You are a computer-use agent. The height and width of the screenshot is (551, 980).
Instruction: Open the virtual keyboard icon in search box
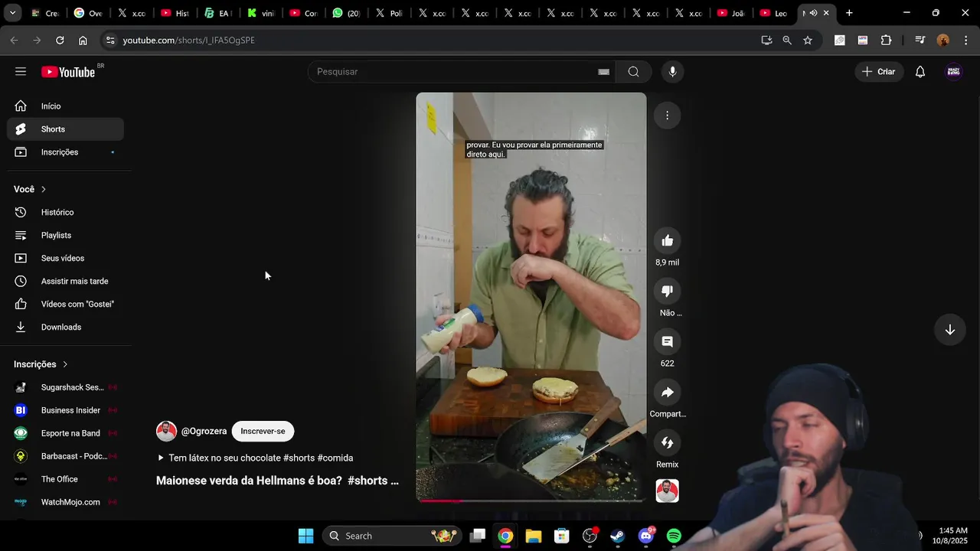pyautogui.click(x=603, y=72)
